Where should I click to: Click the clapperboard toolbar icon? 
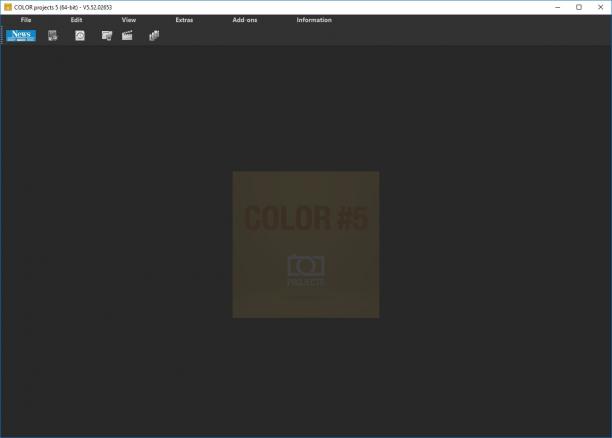pyautogui.click(x=127, y=36)
